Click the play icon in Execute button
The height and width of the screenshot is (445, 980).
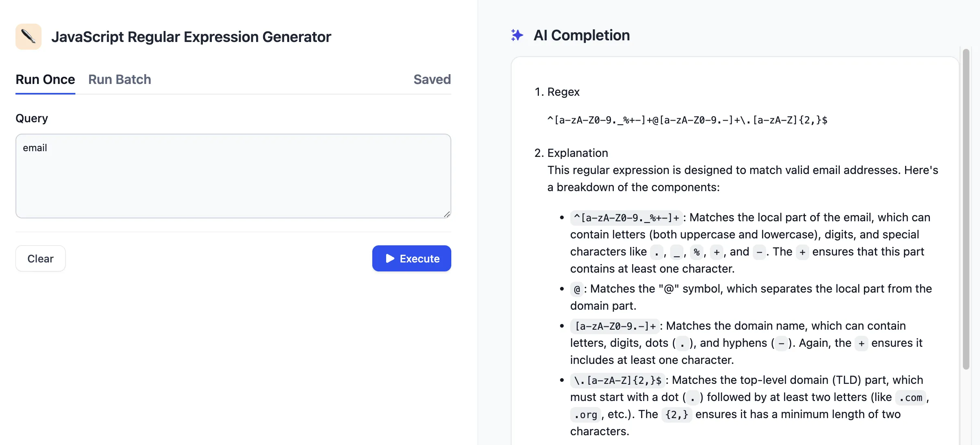[390, 258]
